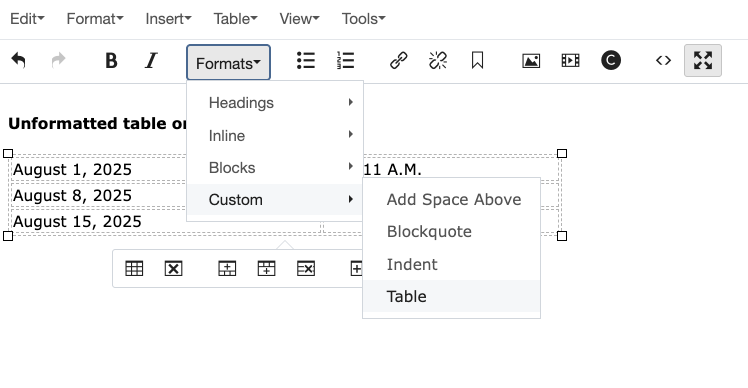748x388 pixels.
Task: Click the top-left table resize handle
Action: 8,153
